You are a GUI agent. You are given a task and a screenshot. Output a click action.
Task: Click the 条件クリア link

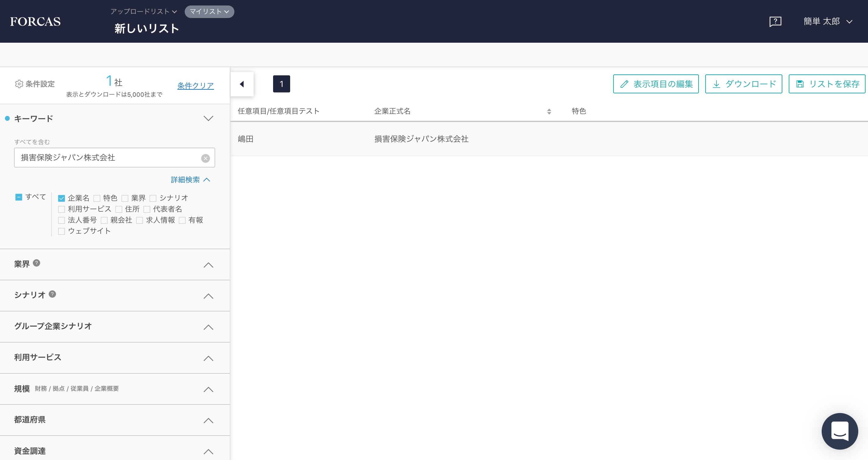195,86
